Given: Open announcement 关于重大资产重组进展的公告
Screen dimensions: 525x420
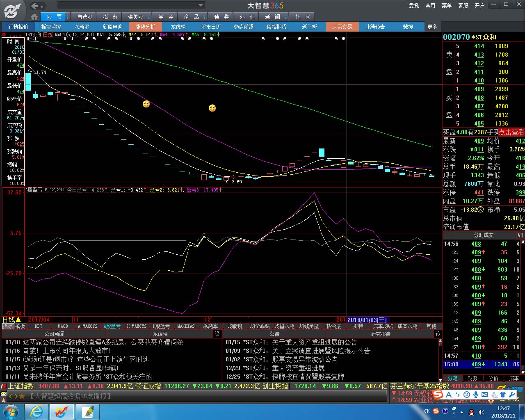Looking at the screenshot, I should click(315, 342).
